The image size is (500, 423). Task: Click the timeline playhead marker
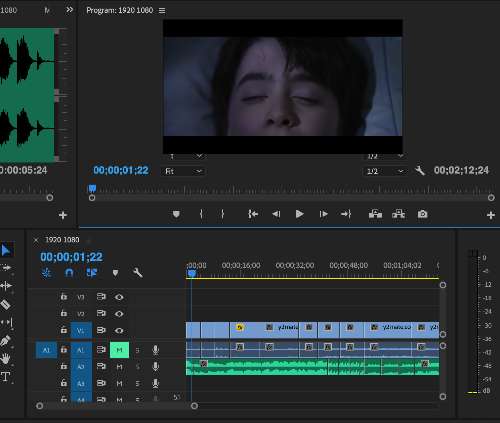(191, 274)
